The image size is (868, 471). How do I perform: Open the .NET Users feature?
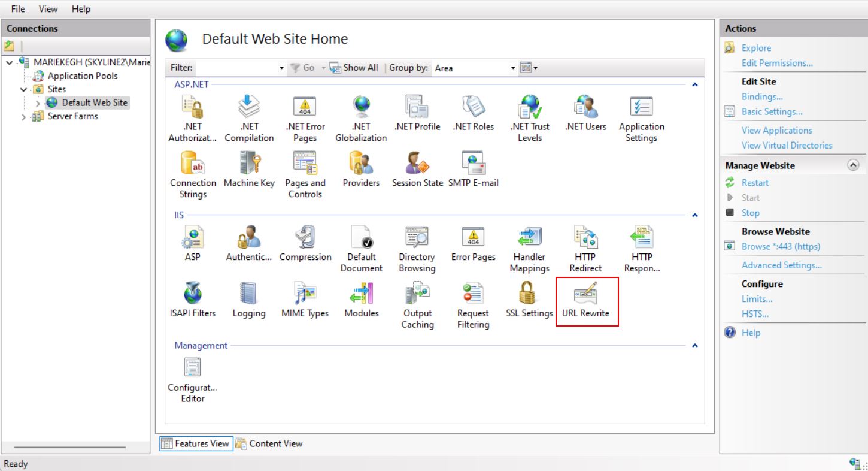(x=585, y=114)
